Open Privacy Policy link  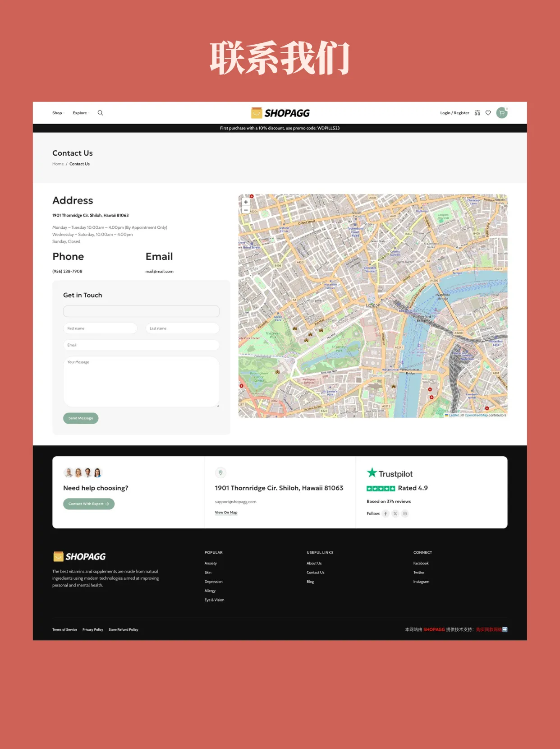coord(93,629)
